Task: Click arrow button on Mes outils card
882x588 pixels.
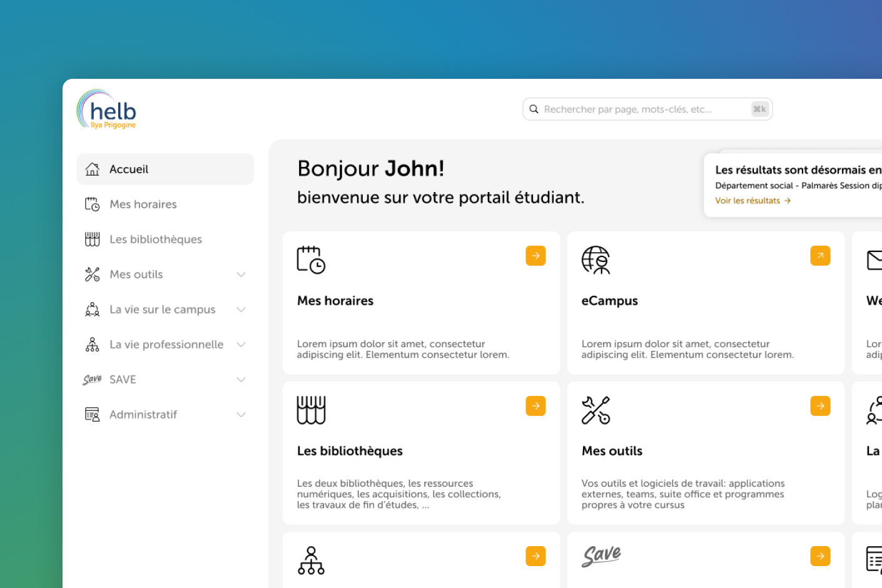Action: (x=820, y=406)
